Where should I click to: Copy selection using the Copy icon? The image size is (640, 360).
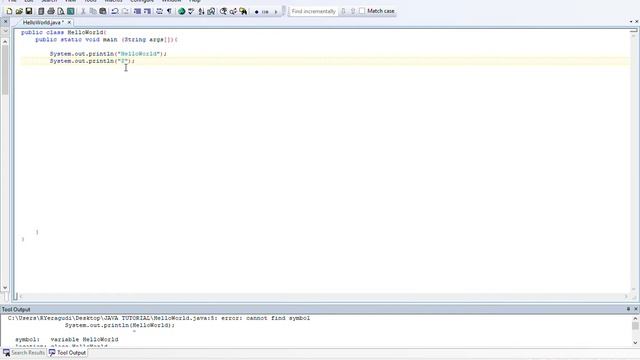pos(93,11)
